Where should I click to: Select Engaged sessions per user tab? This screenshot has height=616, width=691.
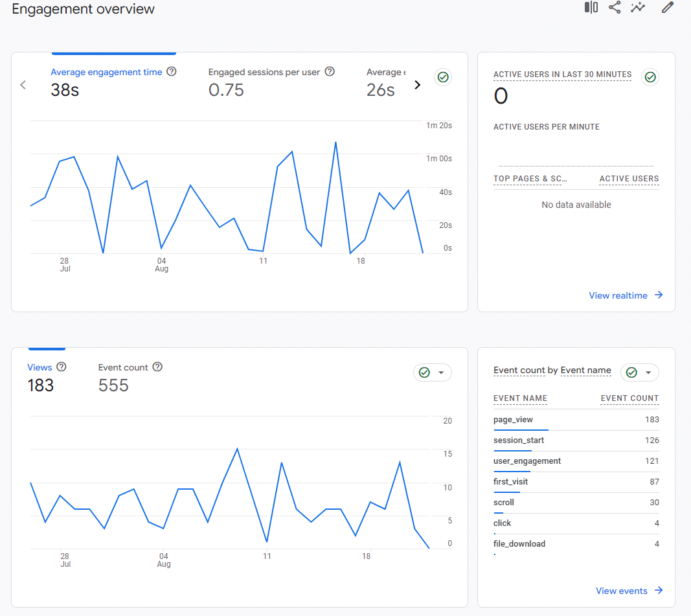(x=271, y=82)
